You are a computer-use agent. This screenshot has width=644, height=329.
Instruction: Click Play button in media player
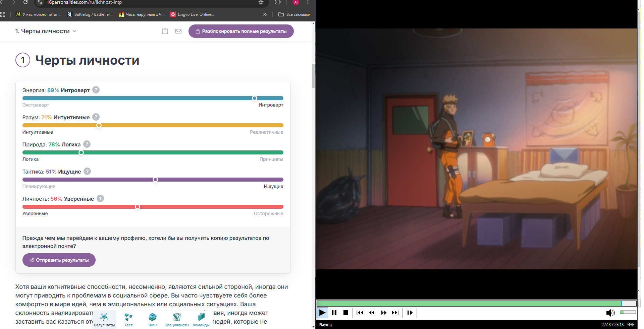click(322, 313)
